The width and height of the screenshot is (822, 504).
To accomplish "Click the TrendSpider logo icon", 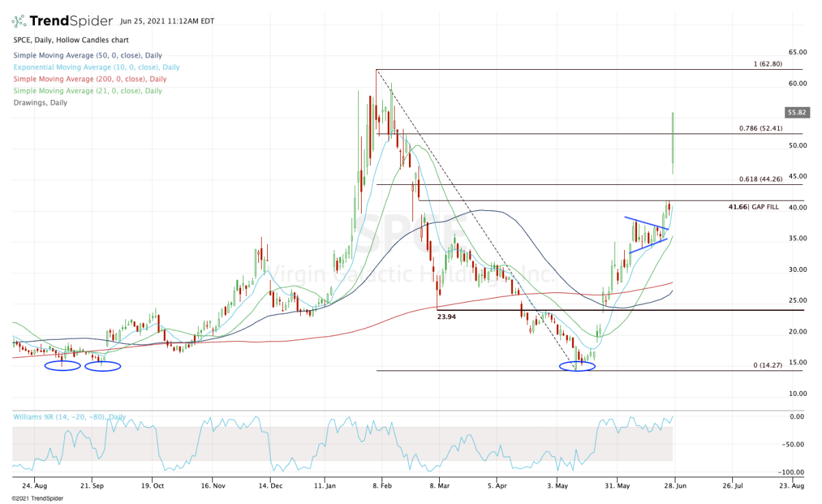I will point(18,21).
